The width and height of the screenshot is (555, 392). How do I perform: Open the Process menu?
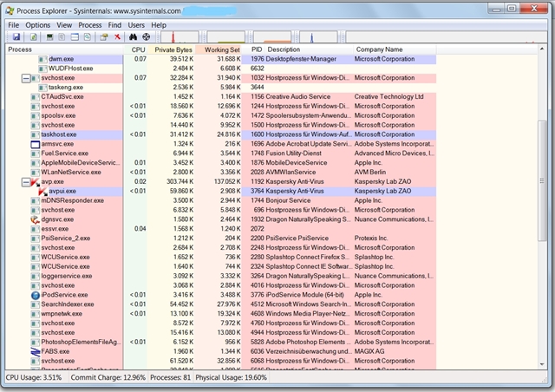90,25
